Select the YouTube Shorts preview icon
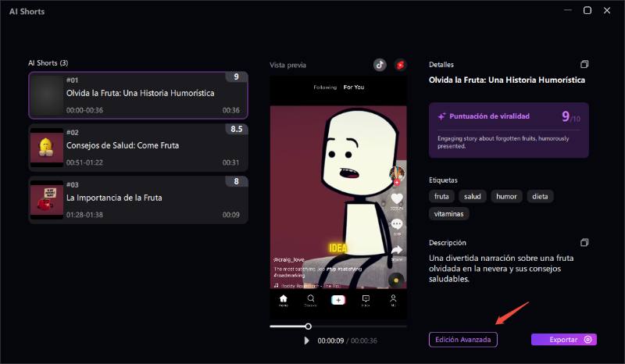 pos(401,65)
